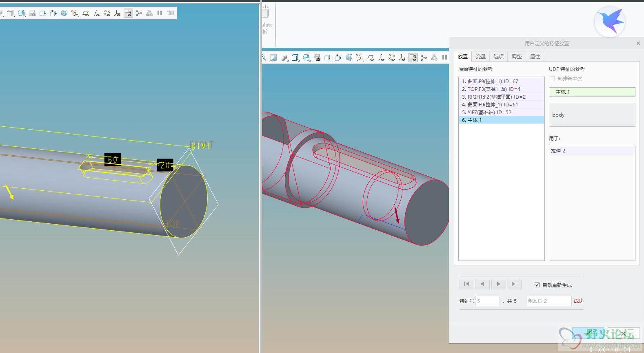This screenshot has width=644, height=353.
Task: Select reference 6 主体 1 in list
Action: coord(502,120)
